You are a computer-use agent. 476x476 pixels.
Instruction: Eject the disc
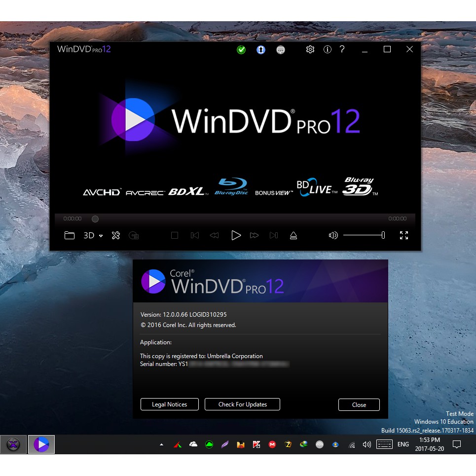(293, 235)
